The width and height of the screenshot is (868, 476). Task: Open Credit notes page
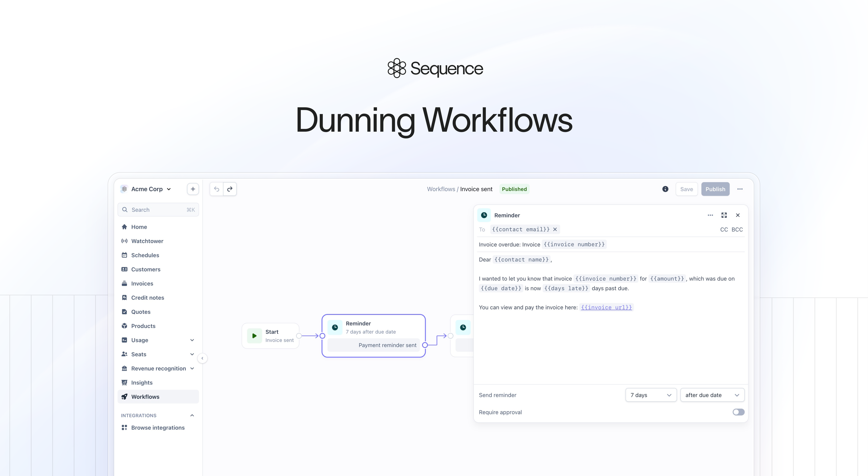[158, 298]
